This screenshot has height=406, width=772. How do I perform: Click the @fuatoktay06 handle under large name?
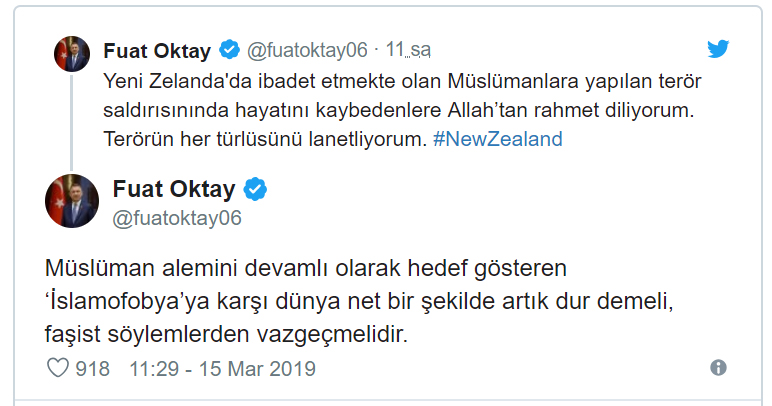pos(177,217)
